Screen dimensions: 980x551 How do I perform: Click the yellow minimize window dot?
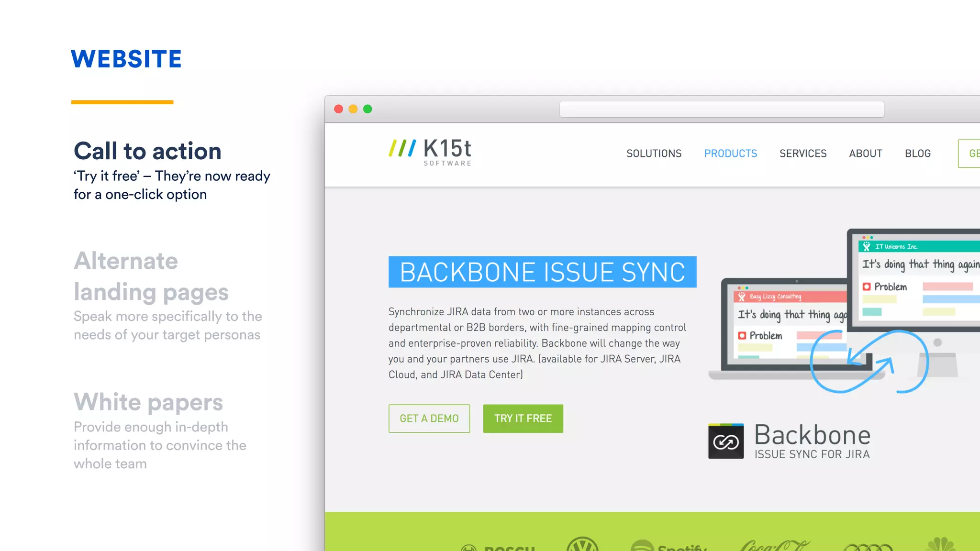pyautogui.click(x=353, y=109)
